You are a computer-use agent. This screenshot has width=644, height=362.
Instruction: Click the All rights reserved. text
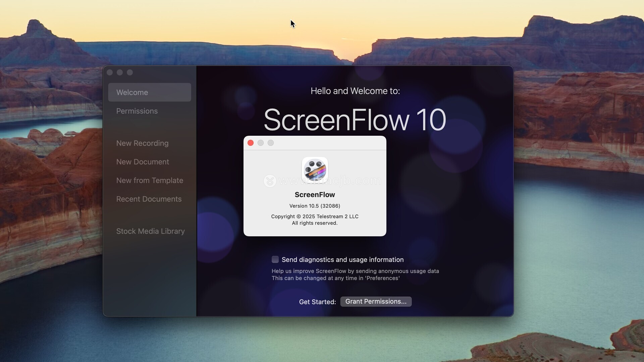point(315,223)
